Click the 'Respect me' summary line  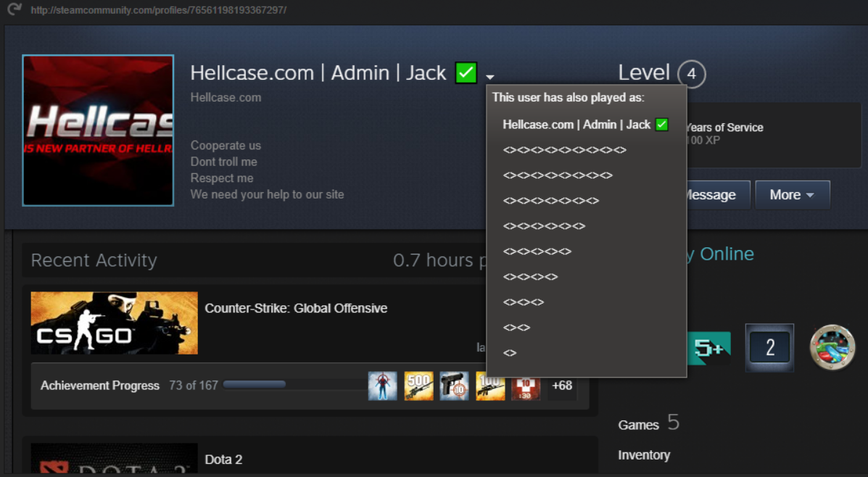click(x=222, y=178)
